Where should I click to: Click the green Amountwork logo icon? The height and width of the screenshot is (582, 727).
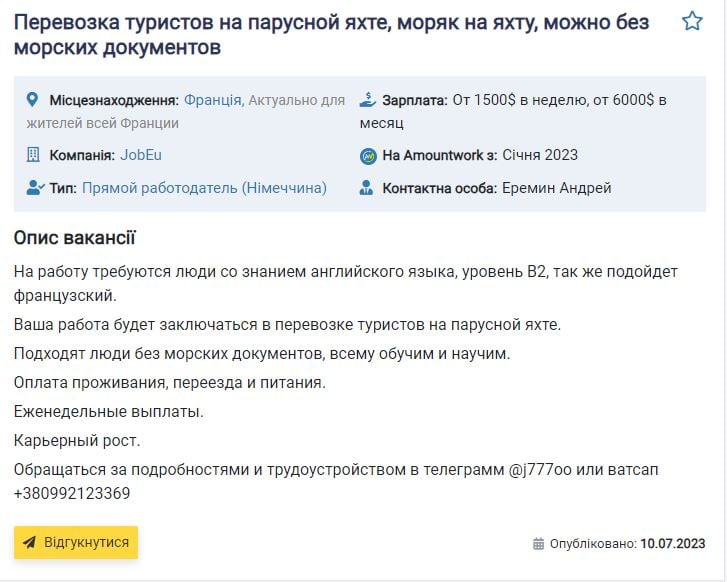pyautogui.click(x=367, y=156)
